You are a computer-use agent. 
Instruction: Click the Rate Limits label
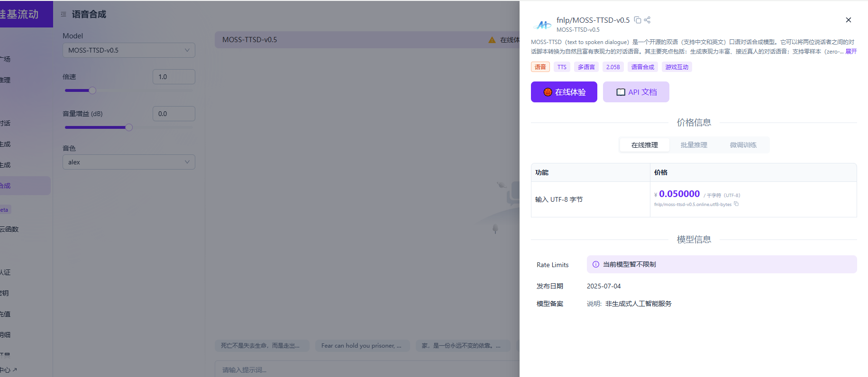(x=552, y=265)
